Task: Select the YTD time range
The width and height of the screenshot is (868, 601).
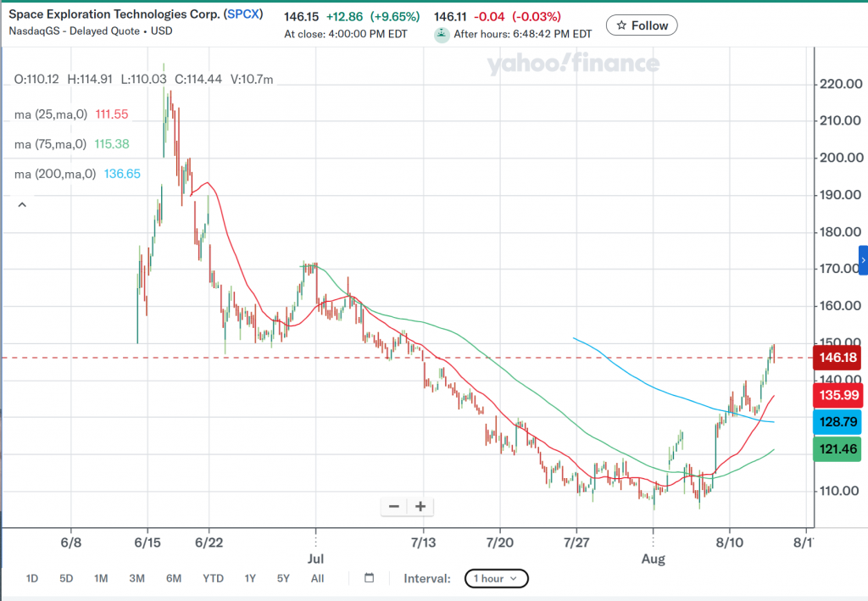Action: tap(213, 578)
